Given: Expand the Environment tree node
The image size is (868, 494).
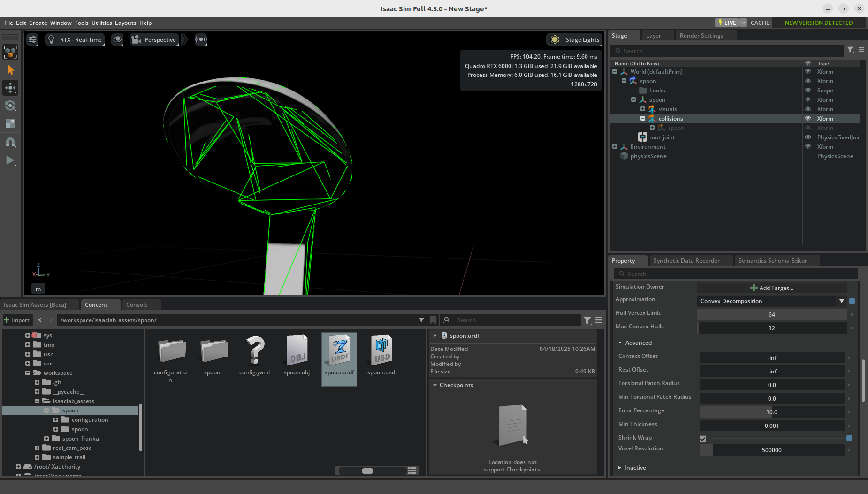Looking at the screenshot, I should click(x=615, y=147).
